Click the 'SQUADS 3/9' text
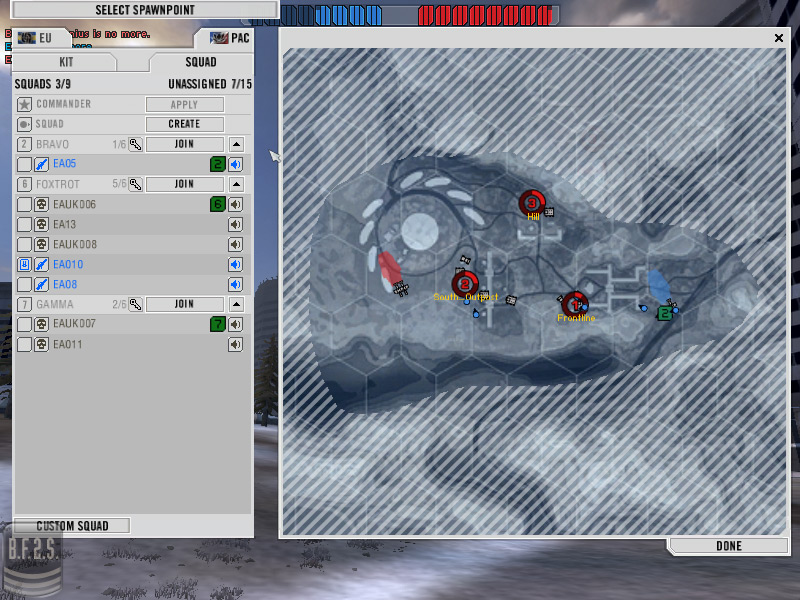This screenshot has width=800, height=600. pyautogui.click(x=43, y=84)
